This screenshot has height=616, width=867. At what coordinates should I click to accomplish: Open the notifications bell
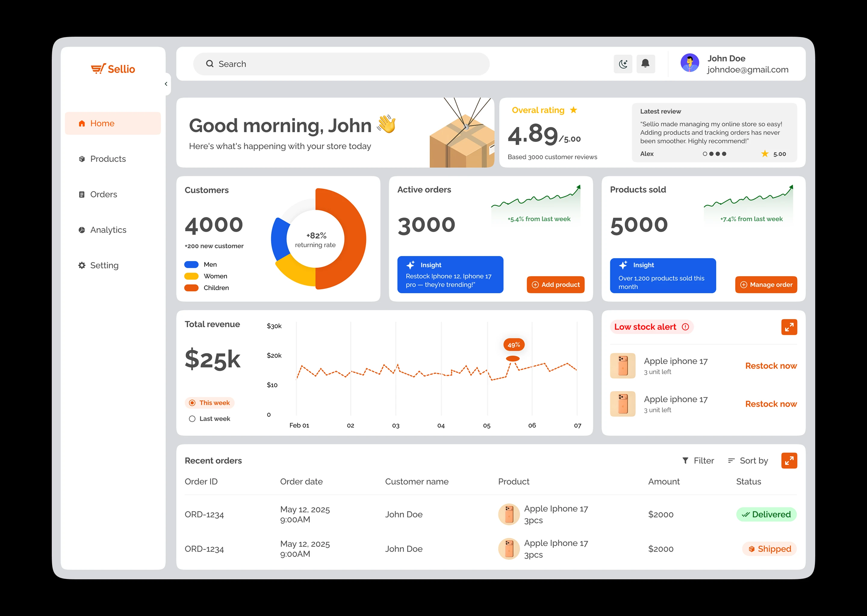(x=645, y=64)
